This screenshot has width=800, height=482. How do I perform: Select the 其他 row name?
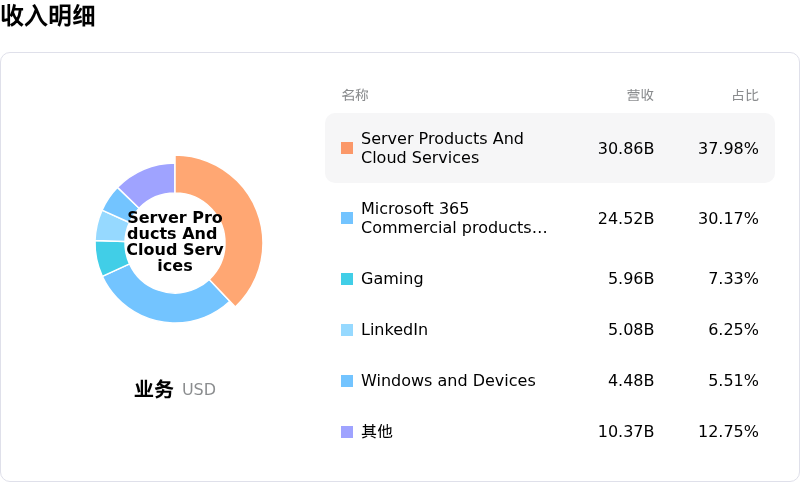(377, 432)
